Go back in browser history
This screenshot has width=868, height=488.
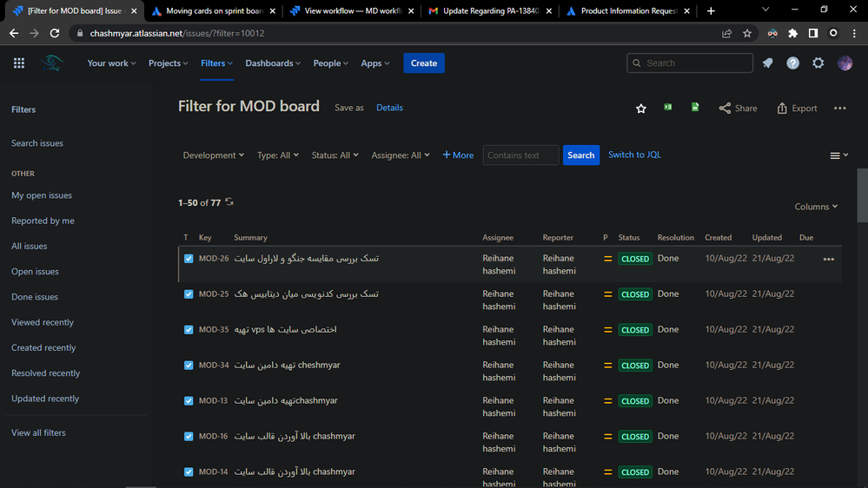pyautogui.click(x=14, y=33)
